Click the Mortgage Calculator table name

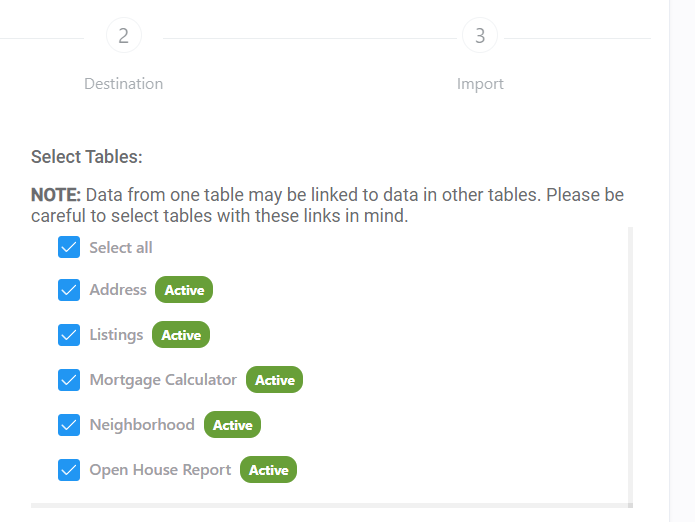pos(163,380)
